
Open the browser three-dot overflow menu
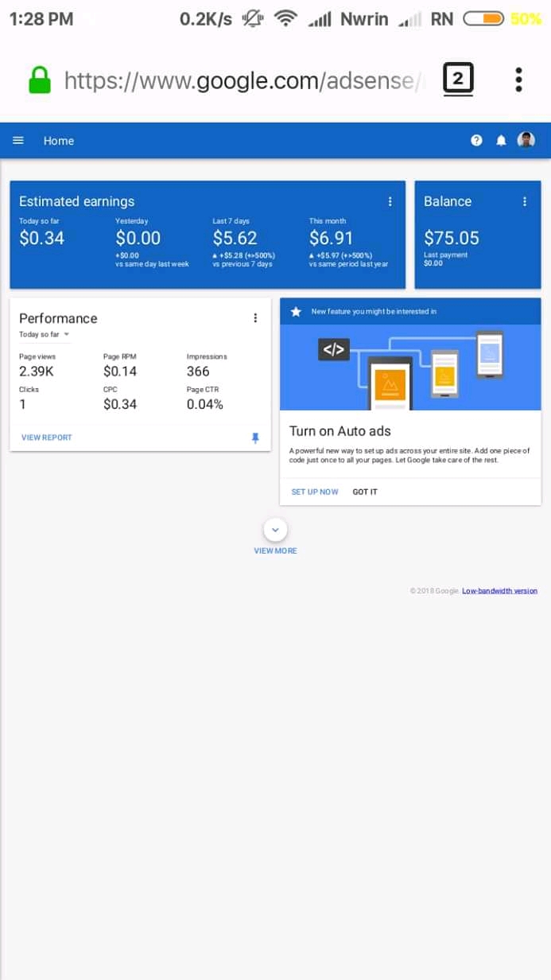[518, 80]
